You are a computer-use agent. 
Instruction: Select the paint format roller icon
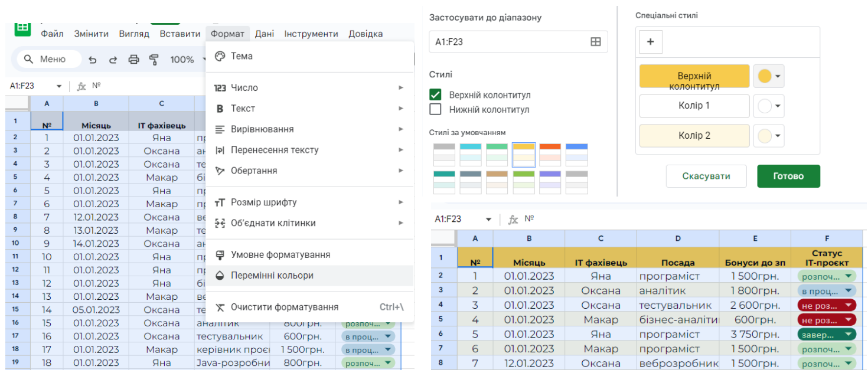[x=154, y=60]
